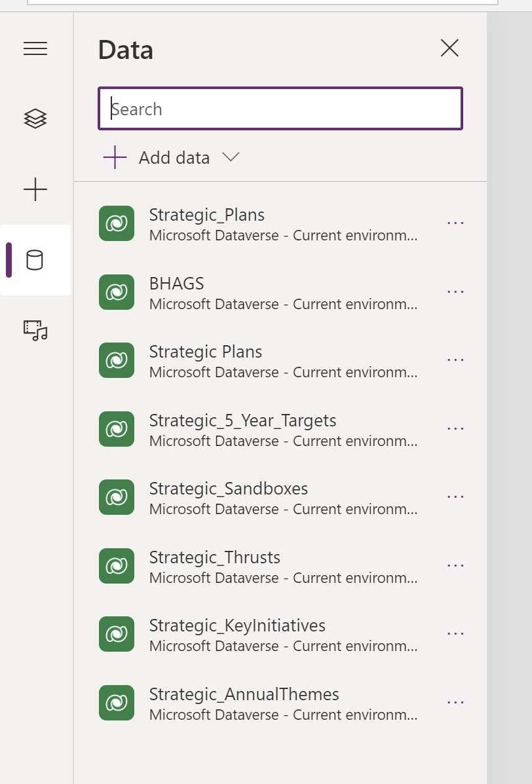Select the BHAGS data source name

point(177,284)
